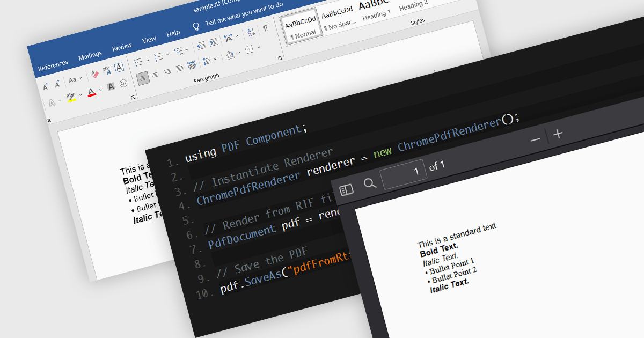This screenshot has width=644, height=338.
Task: Open the View tab in Word
Action: [149, 40]
